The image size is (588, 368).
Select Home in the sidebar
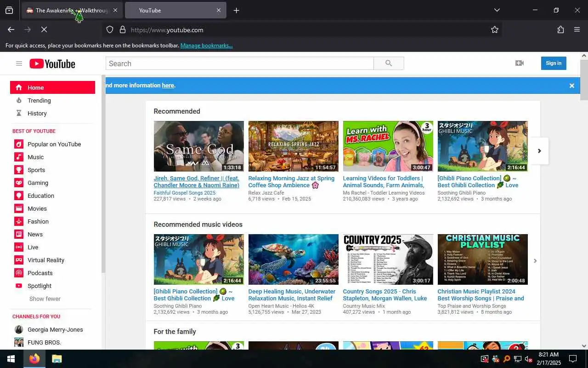52,87
